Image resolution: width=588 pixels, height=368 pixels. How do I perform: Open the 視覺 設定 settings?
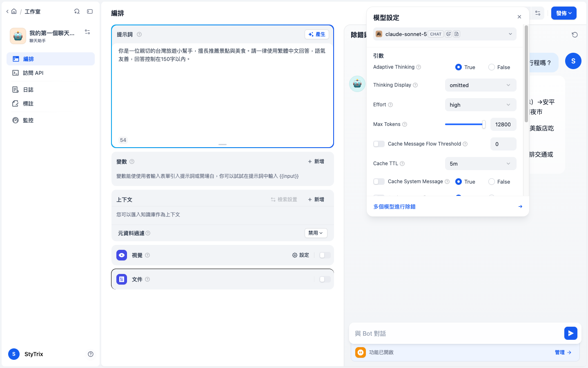[301, 255]
